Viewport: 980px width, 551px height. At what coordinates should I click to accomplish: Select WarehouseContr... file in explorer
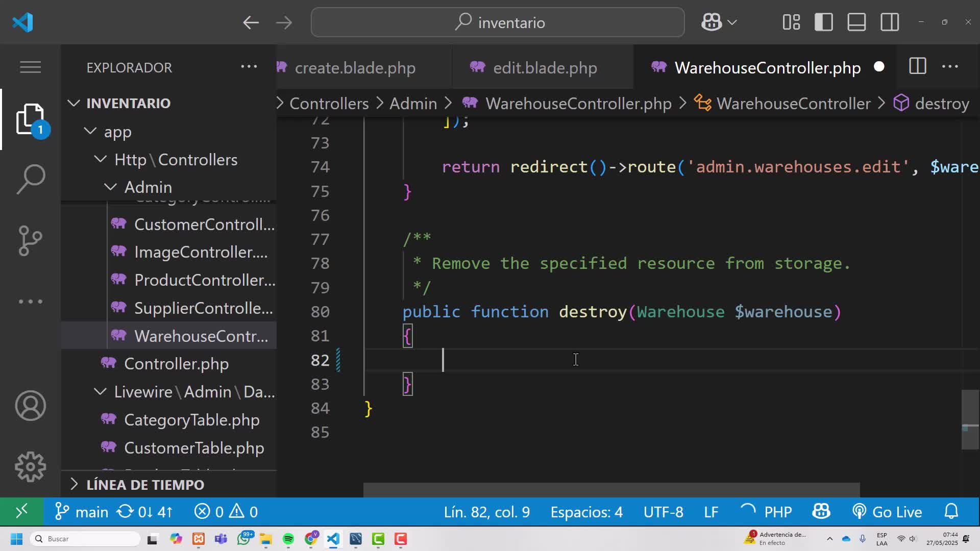[168, 336]
